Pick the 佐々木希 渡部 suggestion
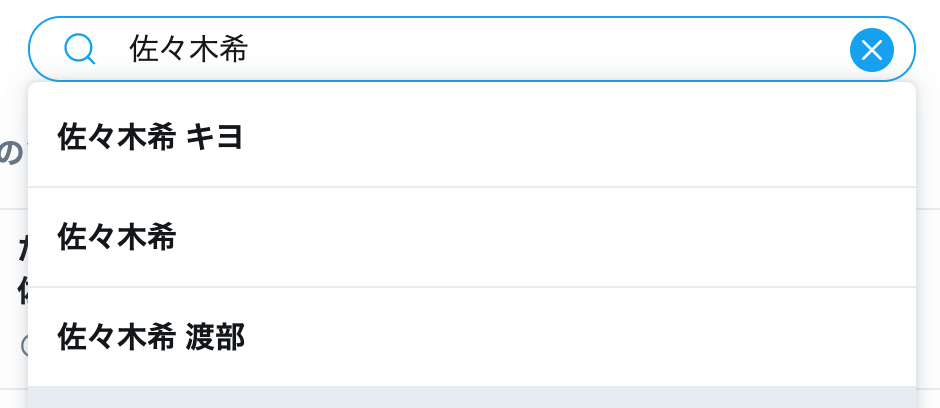 pos(150,337)
